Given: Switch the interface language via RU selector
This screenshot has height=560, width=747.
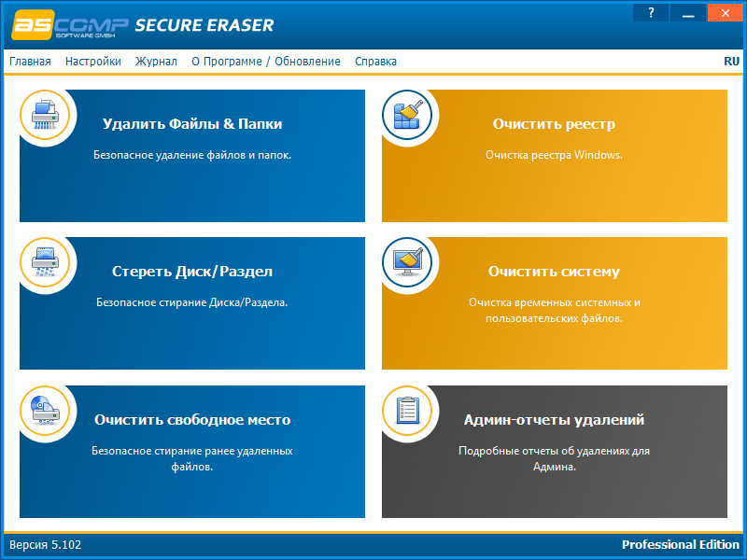Looking at the screenshot, I should 730,61.
